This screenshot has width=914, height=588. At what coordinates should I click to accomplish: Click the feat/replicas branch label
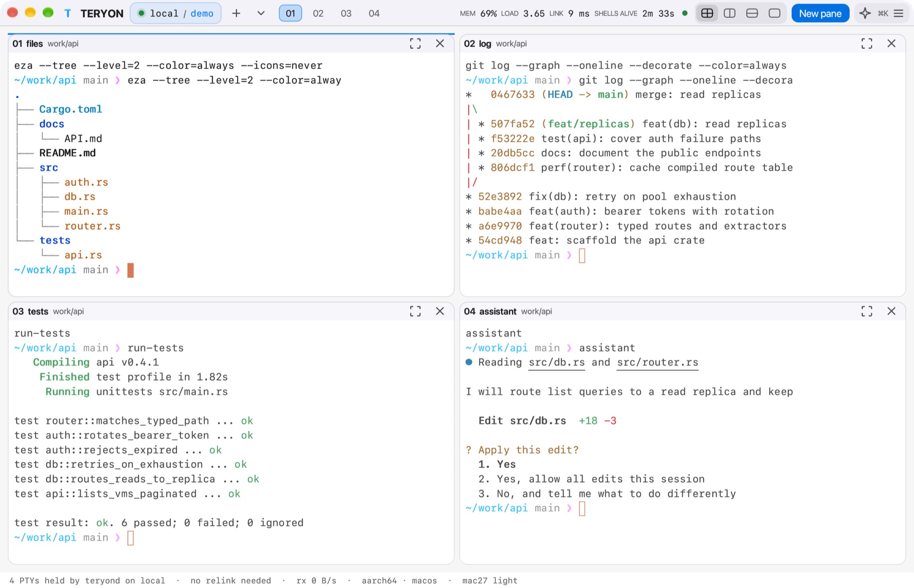(x=588, y=124)
